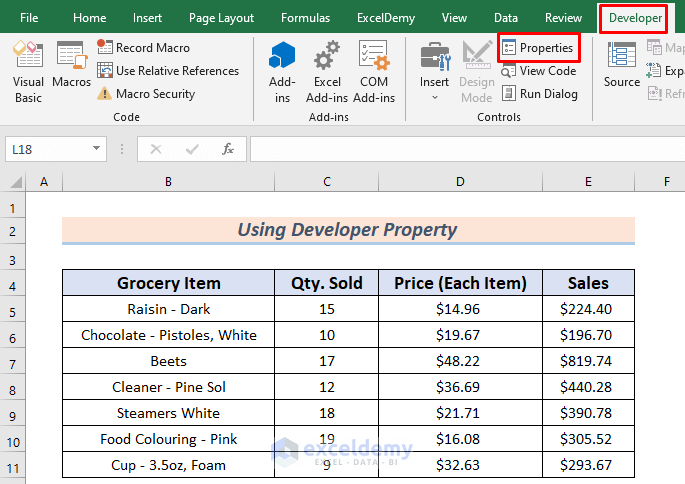Select cell containing Beets
Image resolution: width=685 pixels, height=484 pixels.
(x=168, y=361)
